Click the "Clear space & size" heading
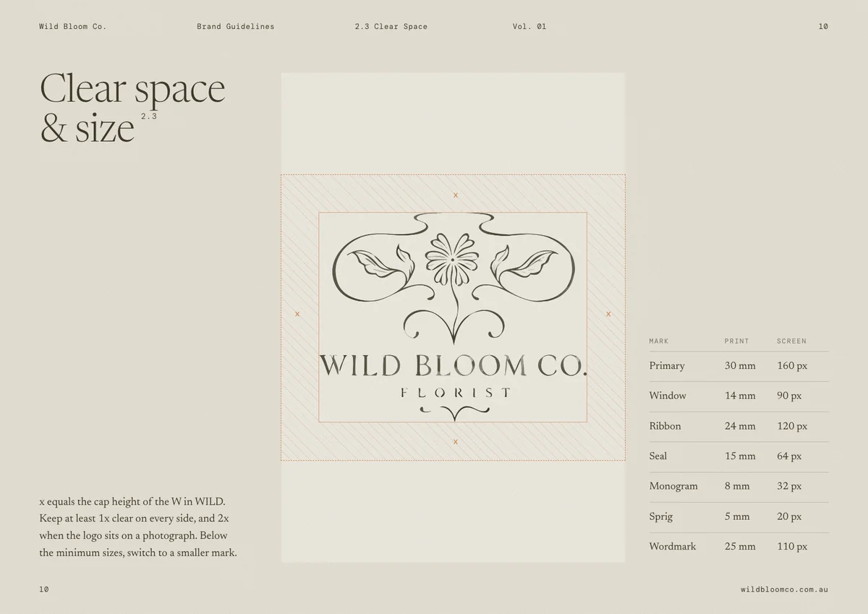Screen dimensions: 868x614 click(x=132, y=108)
